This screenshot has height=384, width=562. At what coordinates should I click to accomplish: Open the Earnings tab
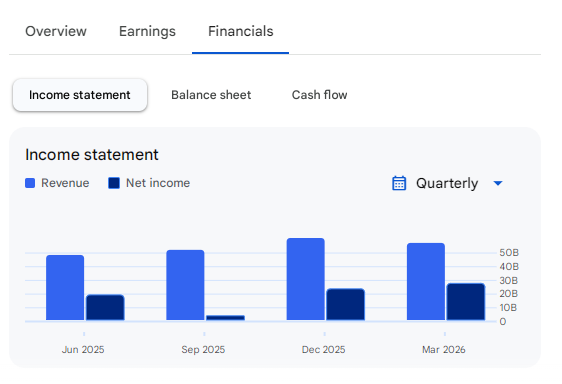point(147,31)
